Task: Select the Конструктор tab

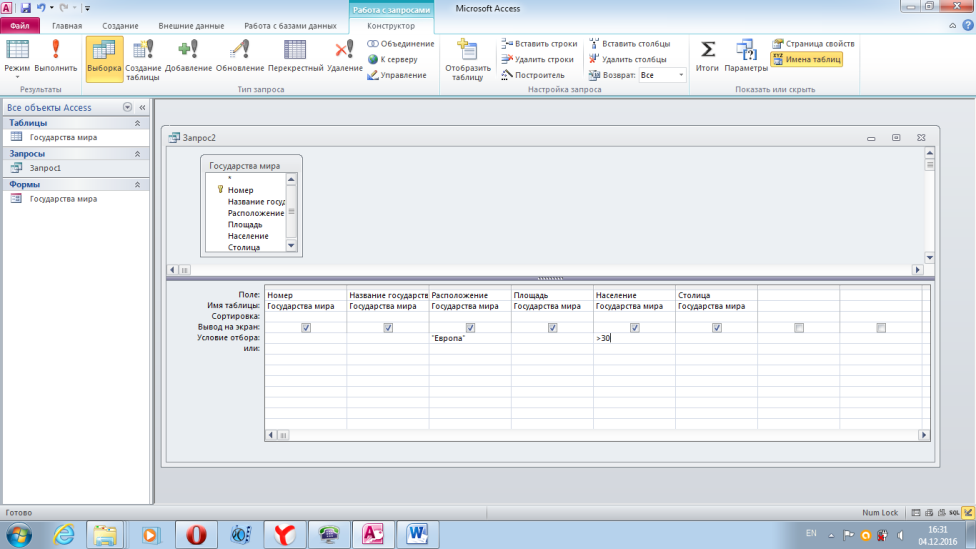Action: coord(391,26)
